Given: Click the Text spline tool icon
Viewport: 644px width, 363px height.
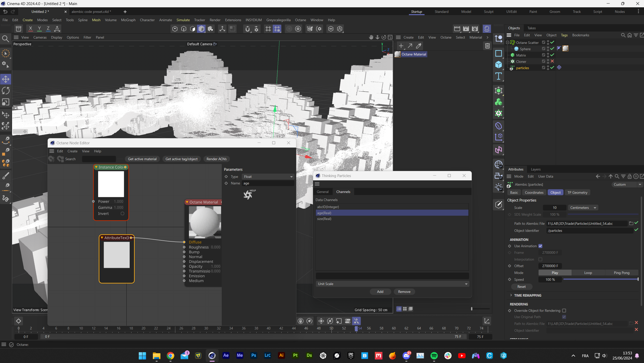Looking at the screenshot, I should 498,76.
